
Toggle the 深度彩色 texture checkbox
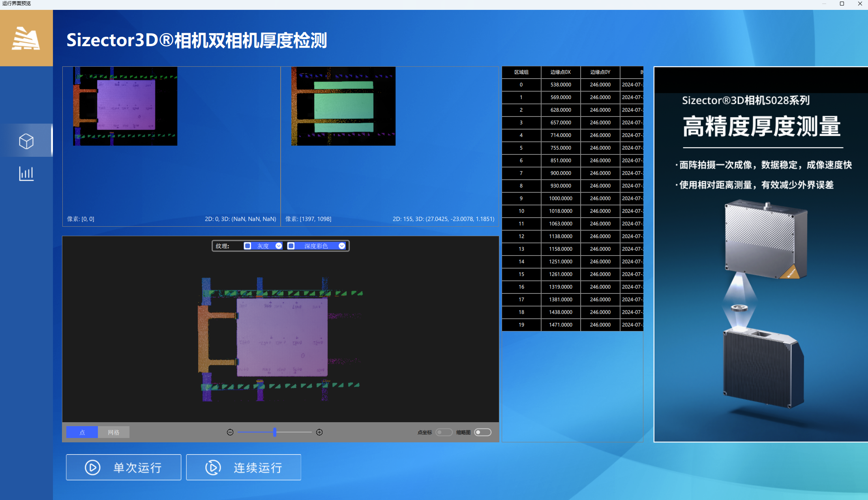click(x=291, y=246)
